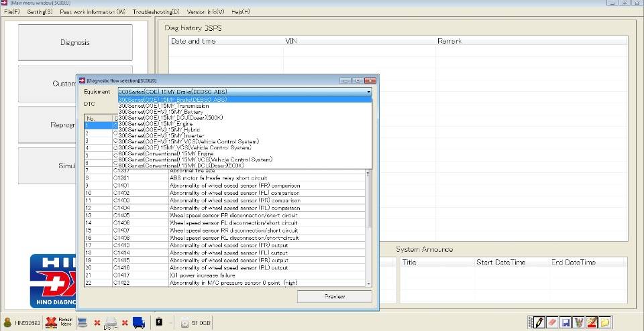Select row C1417 IG1 power increase failure
644x331 pixels.
click(x=225, y=275)
